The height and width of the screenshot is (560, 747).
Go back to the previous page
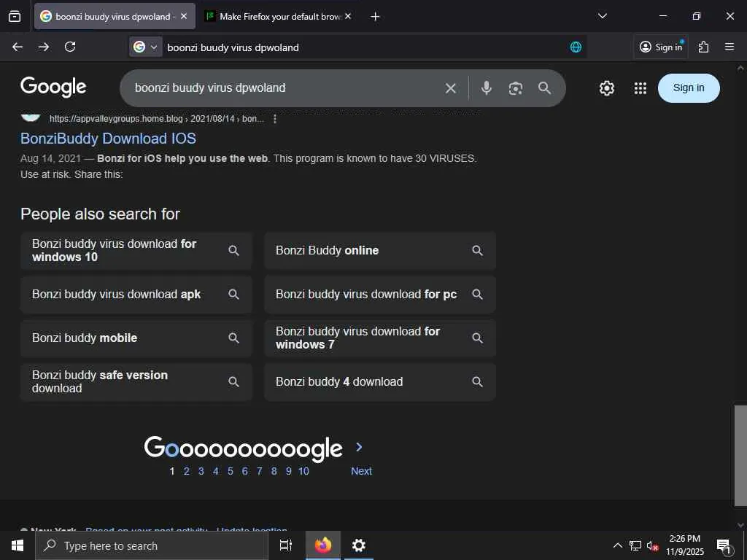(18, 47)
